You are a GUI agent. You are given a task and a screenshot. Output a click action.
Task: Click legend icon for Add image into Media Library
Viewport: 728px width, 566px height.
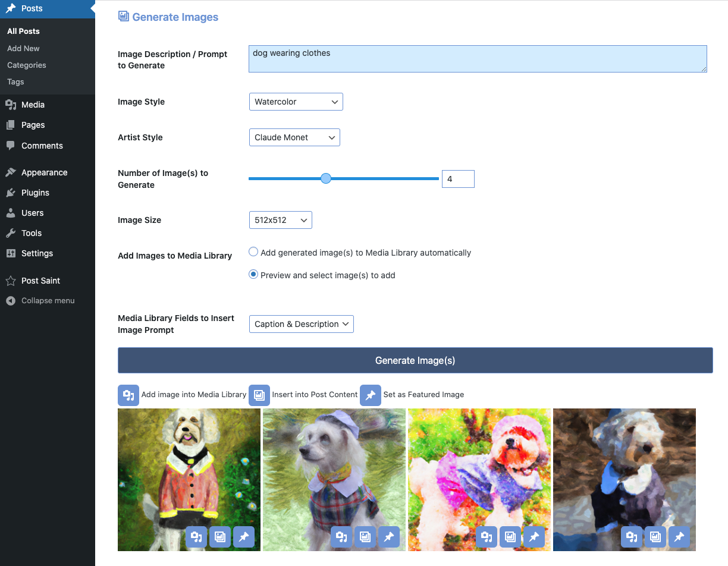coord(128,395)
